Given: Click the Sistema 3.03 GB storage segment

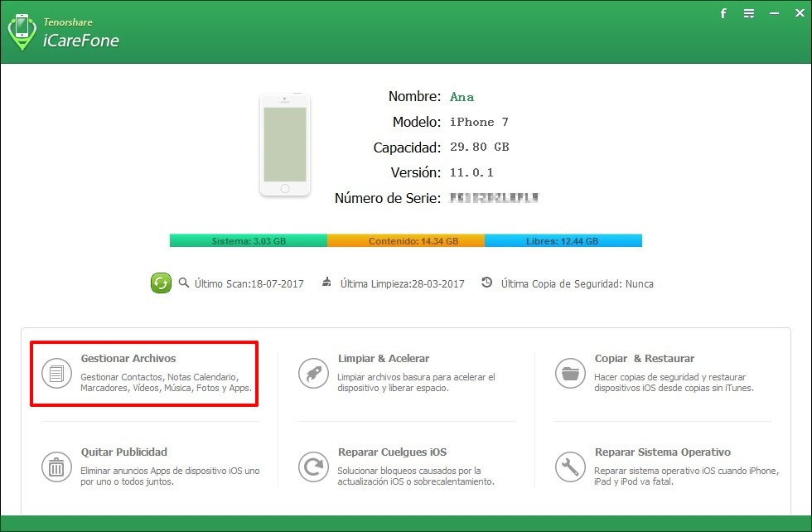Looking at the screenshot, I should point(249,240).
